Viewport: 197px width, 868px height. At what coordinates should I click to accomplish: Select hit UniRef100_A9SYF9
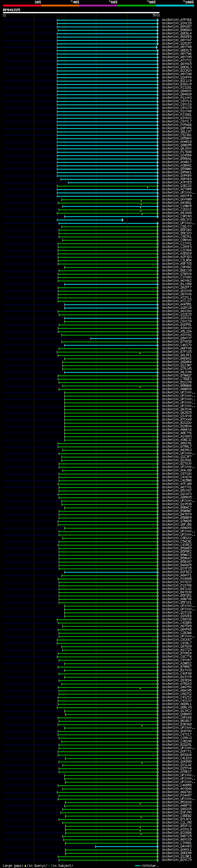coord(177,196)
